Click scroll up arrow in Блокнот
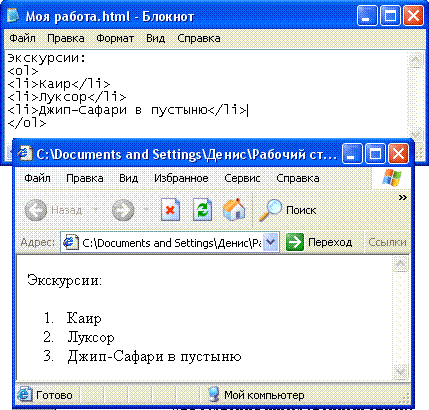This screenshot has width=429, height=410. coord(415,60)
